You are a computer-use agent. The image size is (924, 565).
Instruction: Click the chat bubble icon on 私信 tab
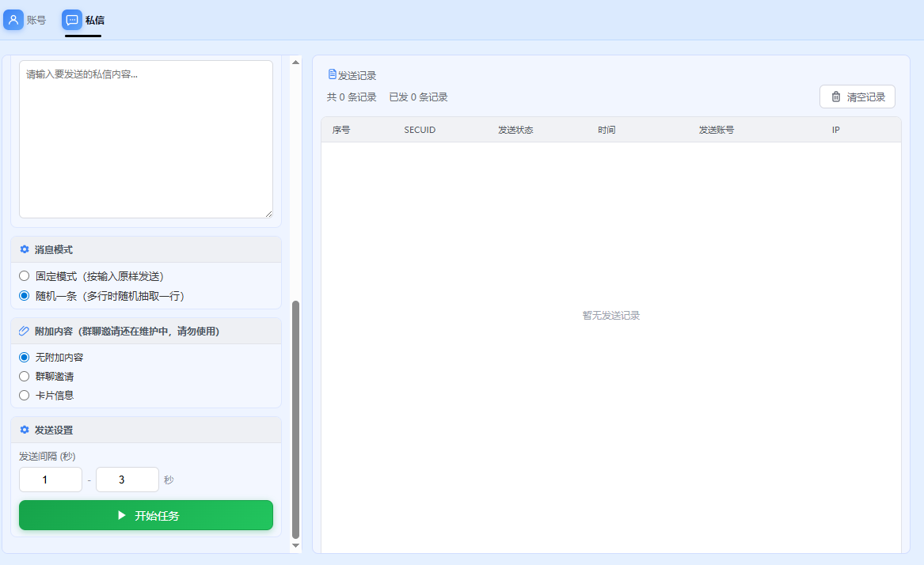click(70, 20)
